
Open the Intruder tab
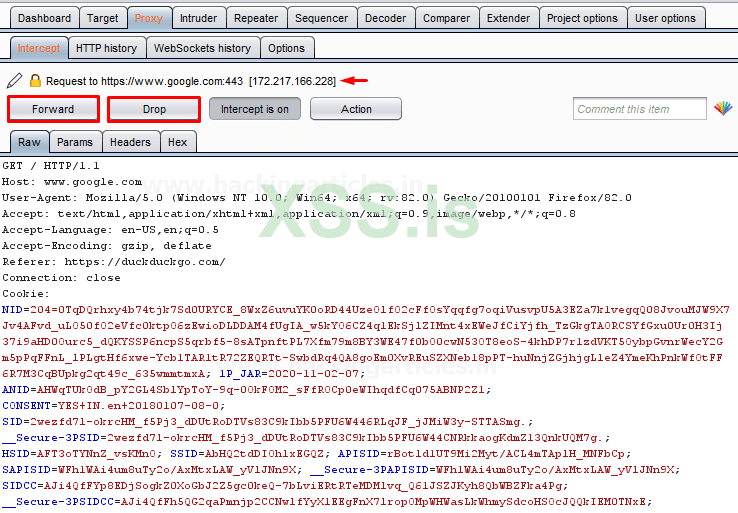point(199,18)
